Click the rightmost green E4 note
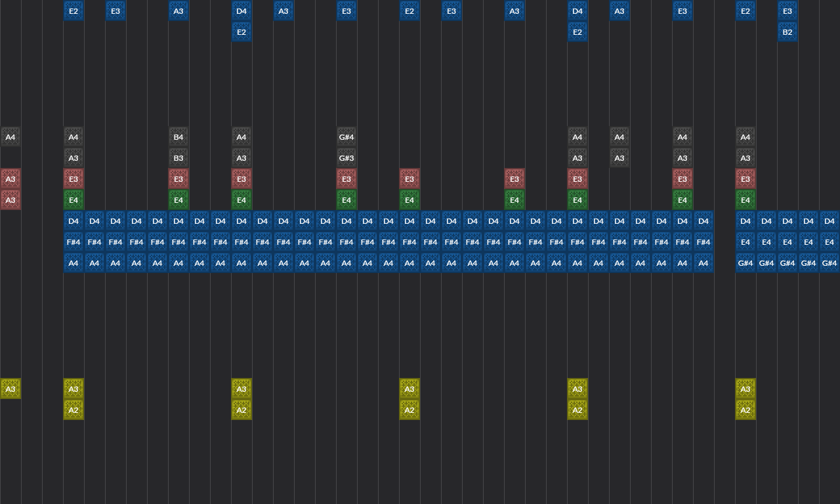This screenshot has width=840, height=504. [745, 200]
